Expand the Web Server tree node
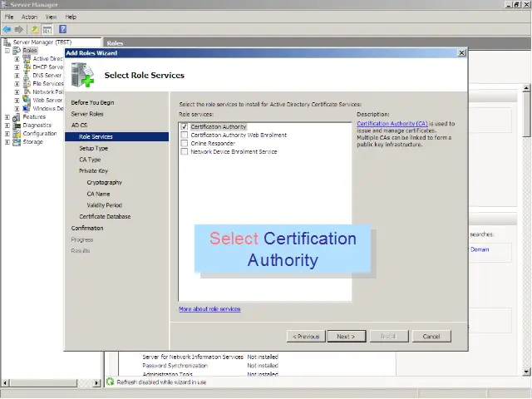This screenshot has height=399, width=532. (x=17, y=101)
